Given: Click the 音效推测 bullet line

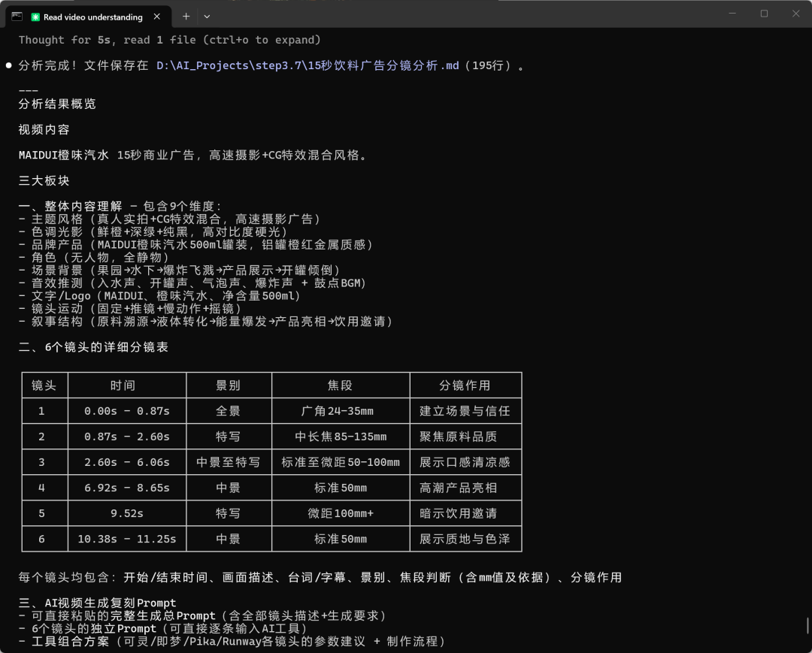Looking at the screenshot, I should pyautogui.click(x=192, y=283).
